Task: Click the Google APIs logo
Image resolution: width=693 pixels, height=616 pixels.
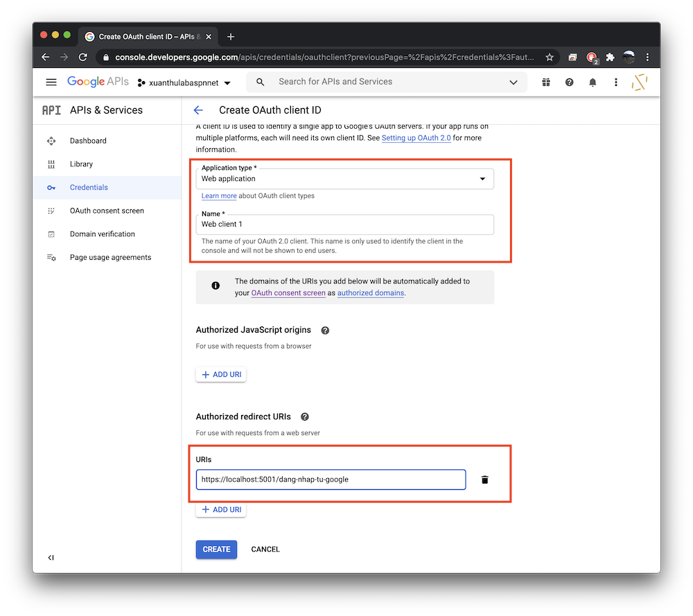Action: point(98,82)
